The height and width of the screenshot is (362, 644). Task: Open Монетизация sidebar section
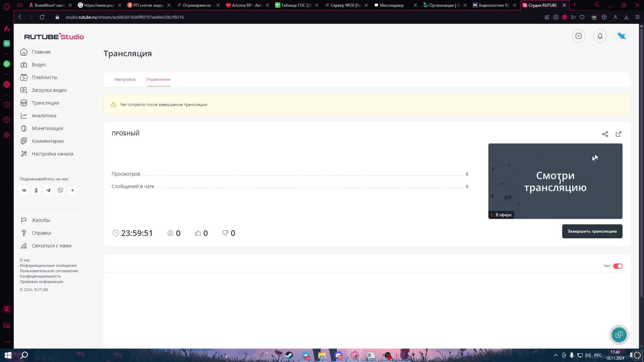[47, 128]
